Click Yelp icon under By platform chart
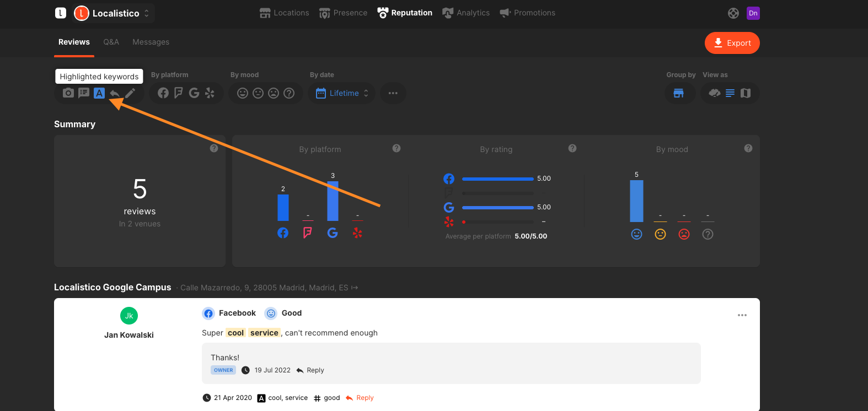The image size is (868, 411). [357, 233]
